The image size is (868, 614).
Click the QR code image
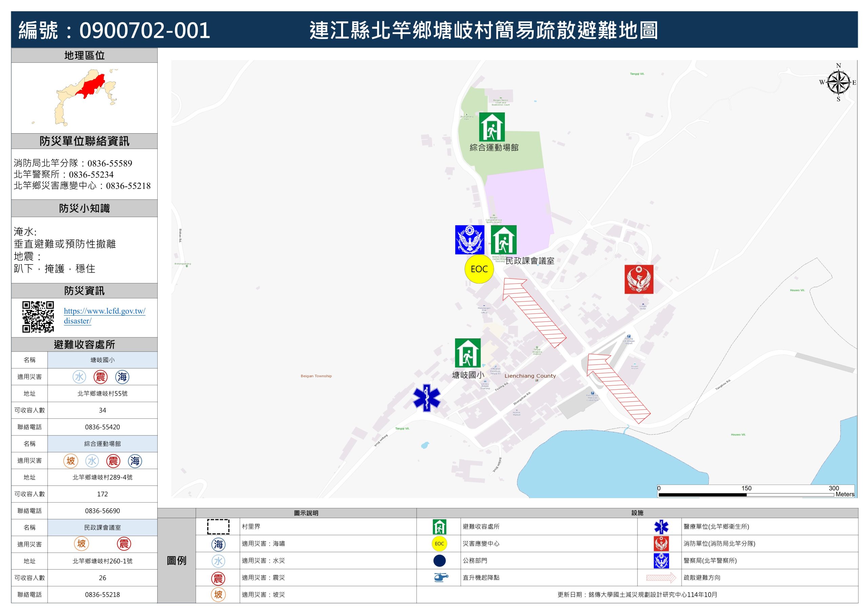coord(38,316)
